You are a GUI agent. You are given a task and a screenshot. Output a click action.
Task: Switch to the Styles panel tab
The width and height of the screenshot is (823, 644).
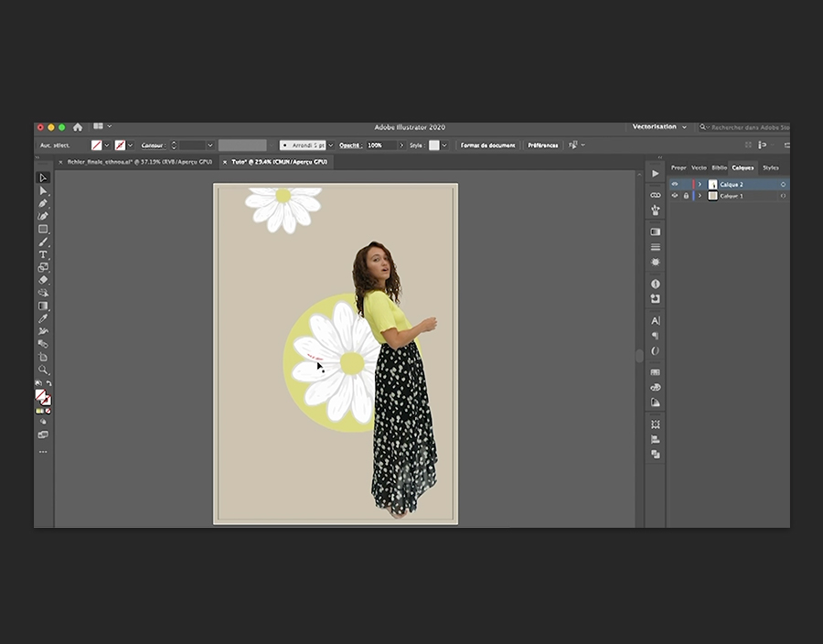coord(771,167)
